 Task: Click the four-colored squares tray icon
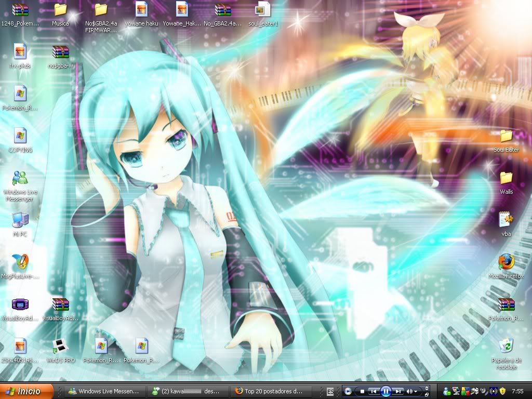(465, 392)
